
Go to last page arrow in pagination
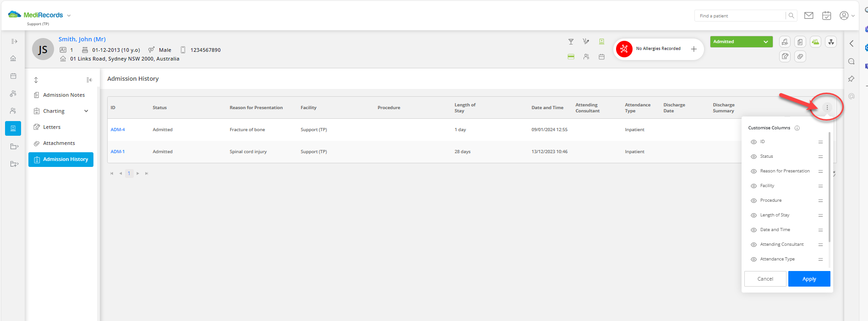(x=147, y=173)
